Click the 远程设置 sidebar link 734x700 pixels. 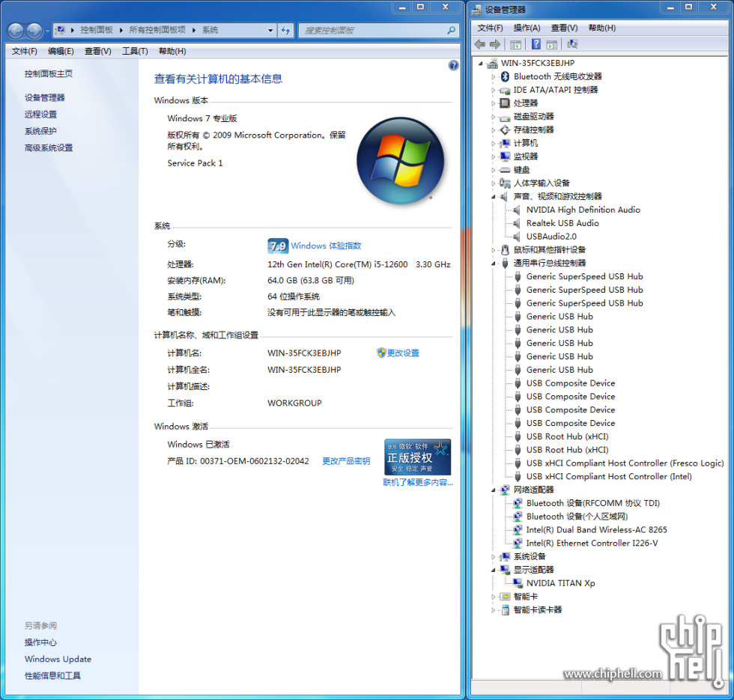(40, 115)
